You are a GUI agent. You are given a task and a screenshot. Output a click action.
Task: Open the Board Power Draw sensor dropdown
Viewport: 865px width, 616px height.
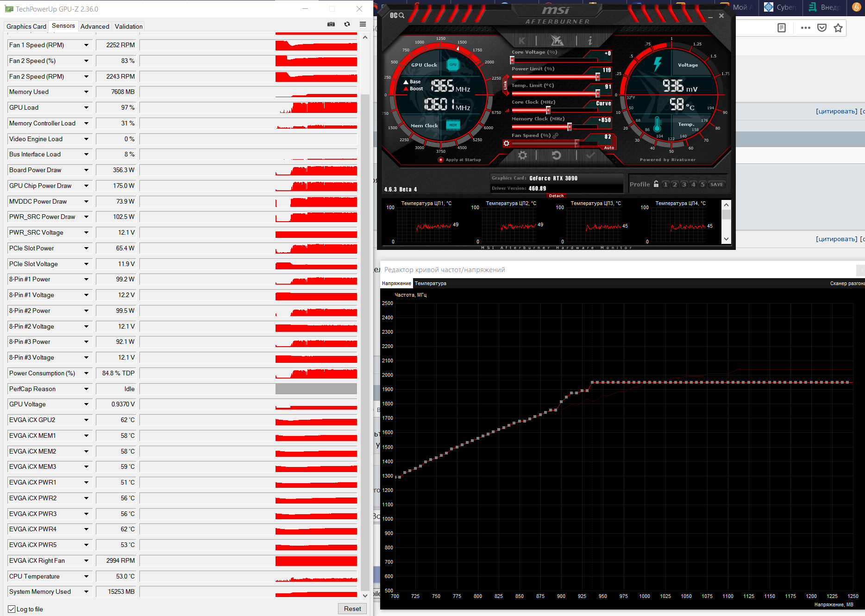click(x=86, y=170)
